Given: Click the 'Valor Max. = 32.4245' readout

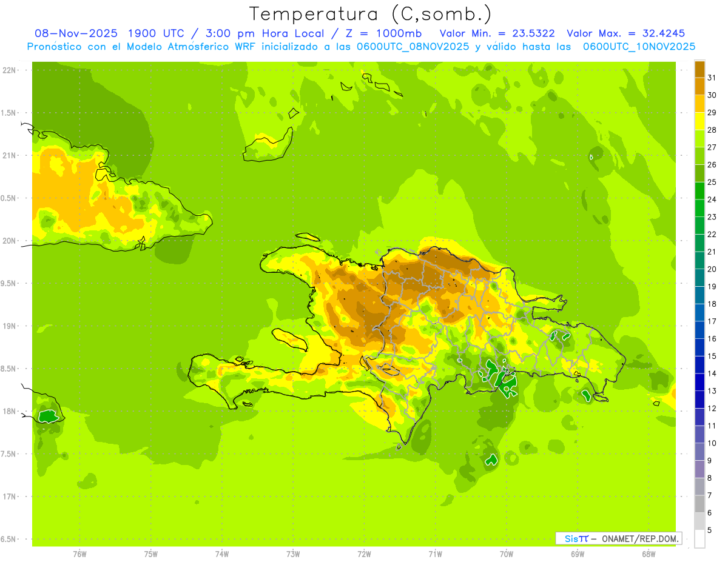Looking at the screenshot, I should tap(625, 34).
